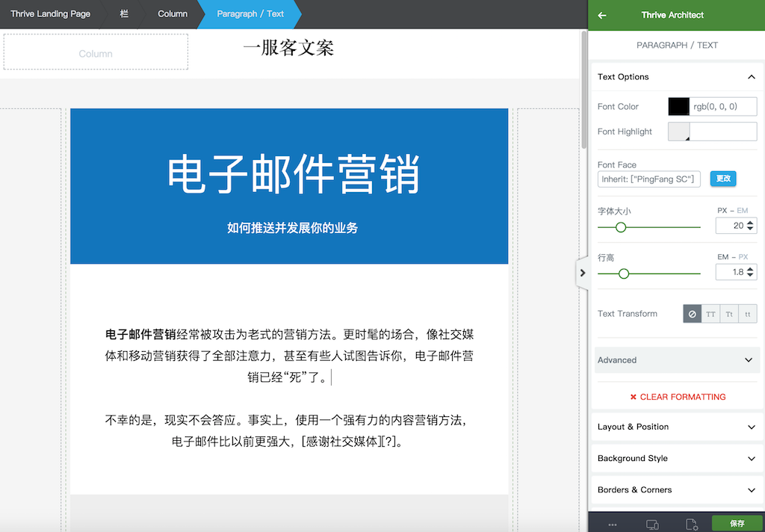Click the green 保存 save button

tap(737, 524)
